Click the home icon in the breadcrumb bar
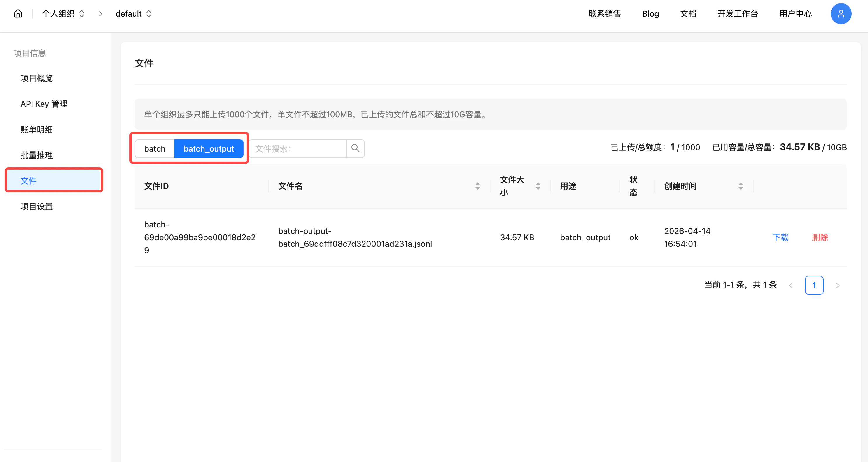This screenshot has width=868, height=462. coord(17,13)
